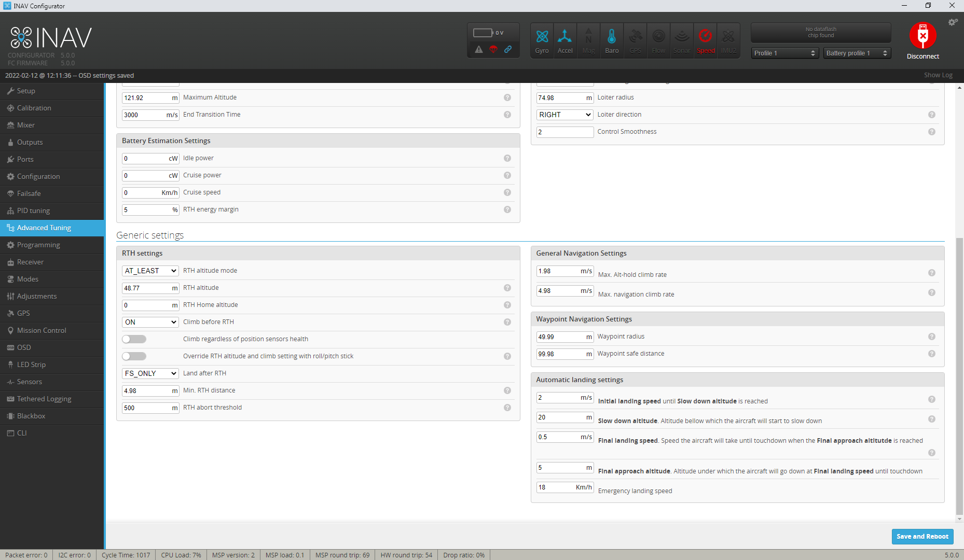Click the settings gear in top-right corner
The width and height of the screenshot is (964, 560).
tap(953, 22)
